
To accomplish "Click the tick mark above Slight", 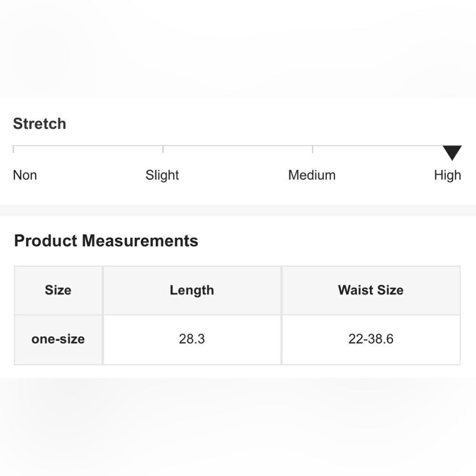I will click(163, 149).
